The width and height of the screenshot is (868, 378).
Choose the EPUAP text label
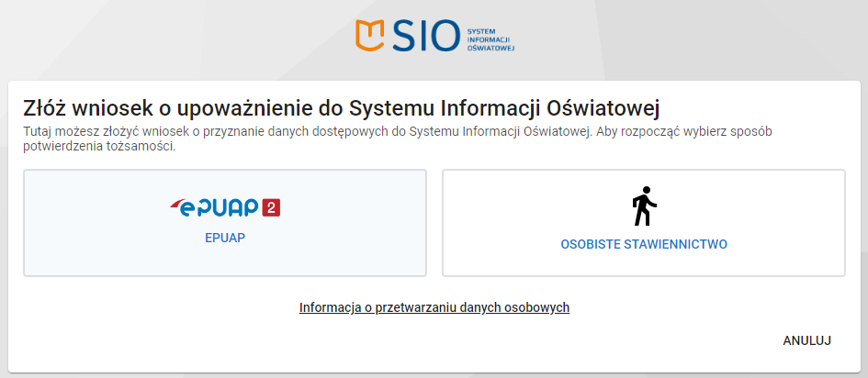pos(225,238)
